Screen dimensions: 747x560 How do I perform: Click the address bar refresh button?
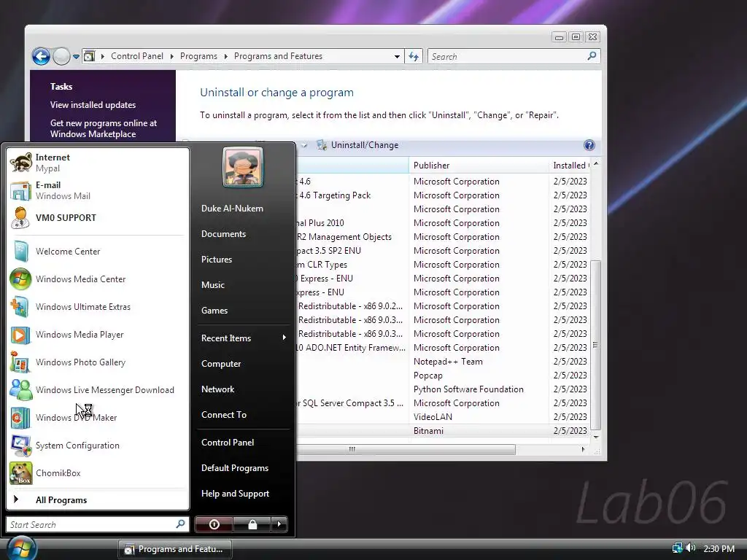[414, 56]
